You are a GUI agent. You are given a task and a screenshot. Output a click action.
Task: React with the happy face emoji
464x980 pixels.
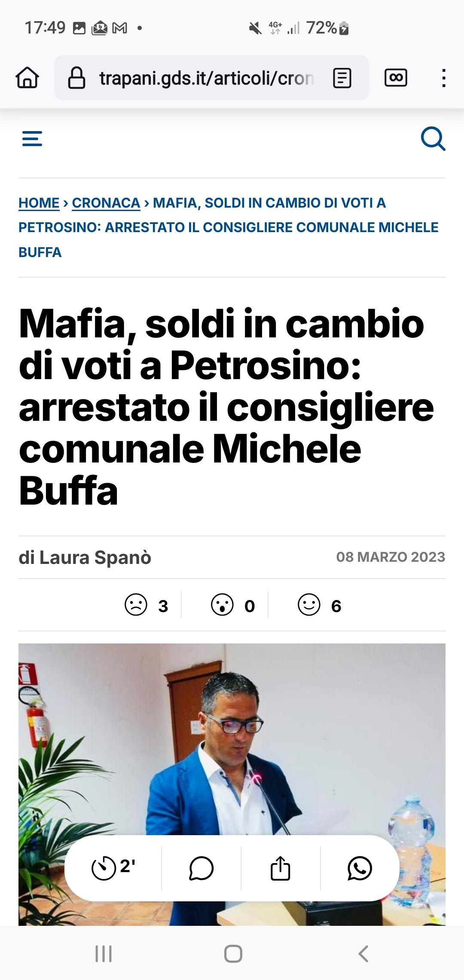pos(309,605)
